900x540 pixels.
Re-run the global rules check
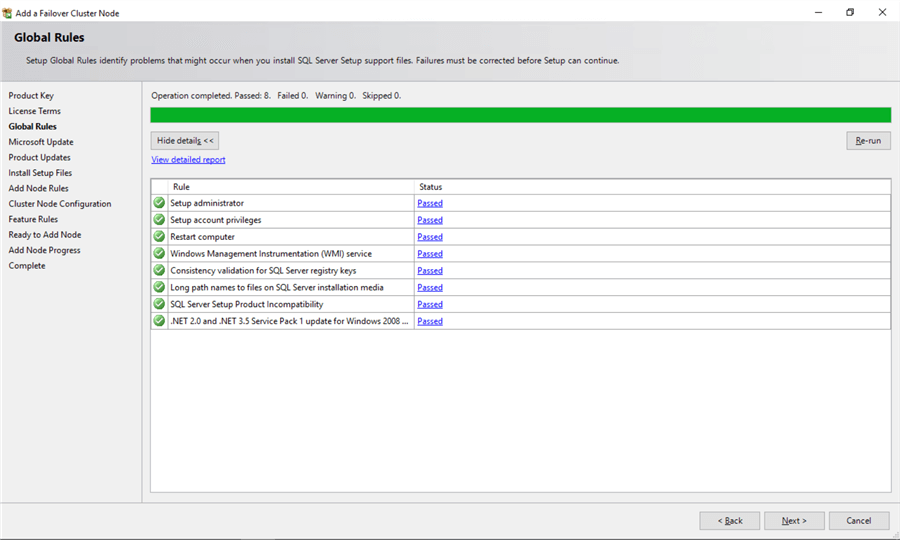click(868, 141)
